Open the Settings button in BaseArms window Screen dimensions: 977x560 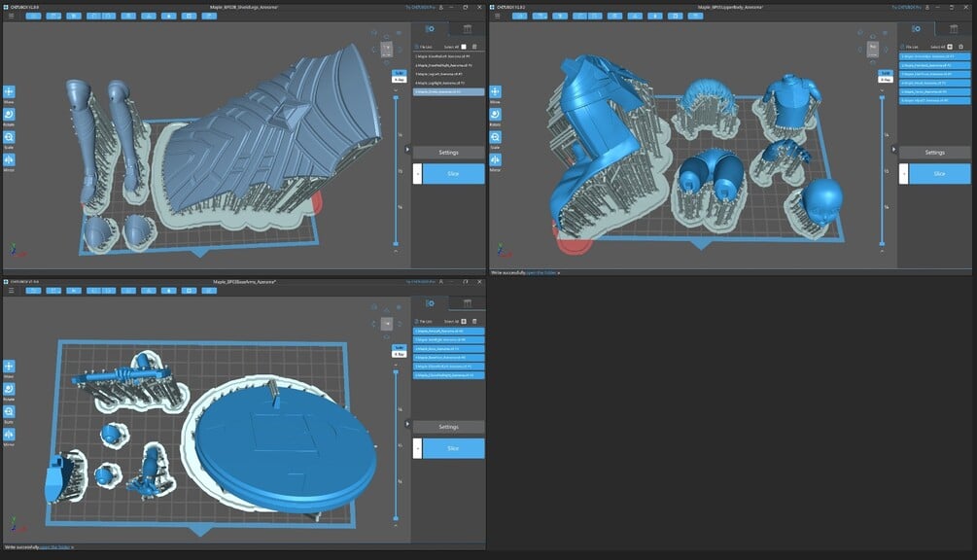click(448, 427)
